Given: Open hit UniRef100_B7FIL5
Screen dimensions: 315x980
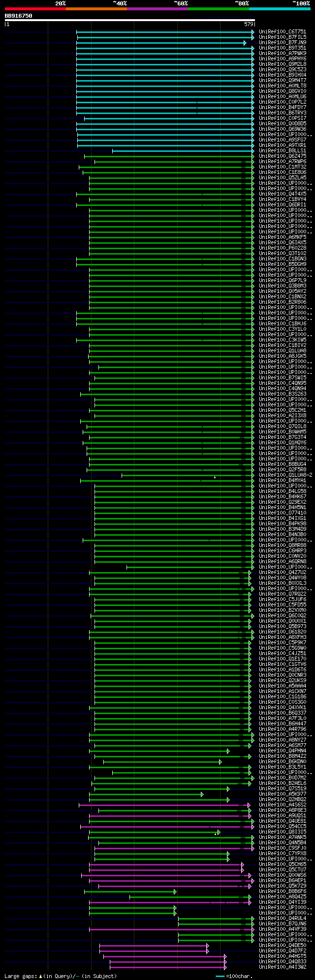Looking at the screenshot, I should coord(283,37).
